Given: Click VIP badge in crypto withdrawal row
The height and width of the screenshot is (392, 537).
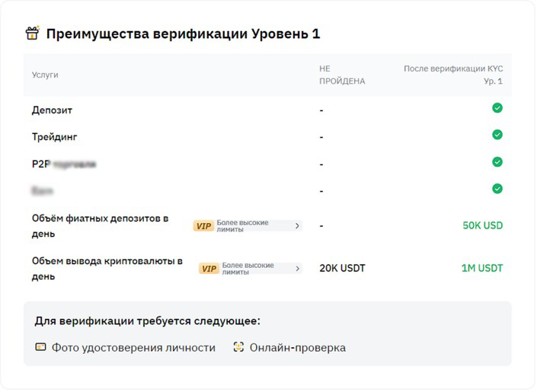Looking at the screenshot, I should click(x=209, y=269).
